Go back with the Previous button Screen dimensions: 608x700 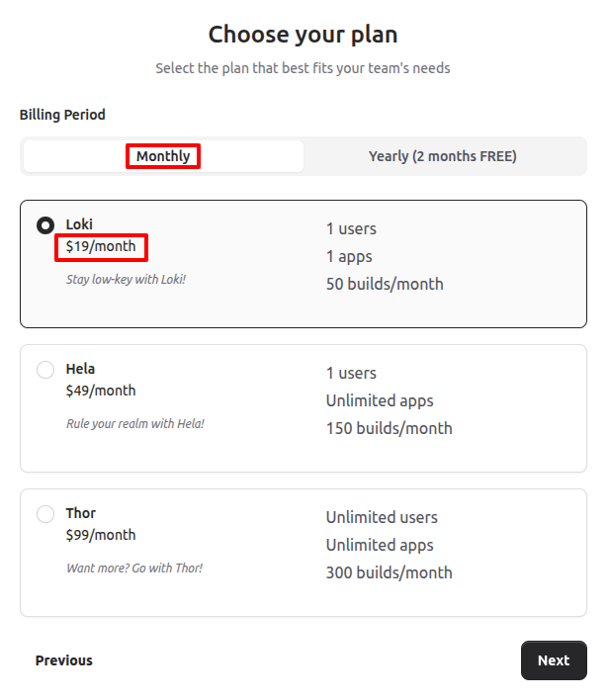pyautogui.click(x=64, y=660)
